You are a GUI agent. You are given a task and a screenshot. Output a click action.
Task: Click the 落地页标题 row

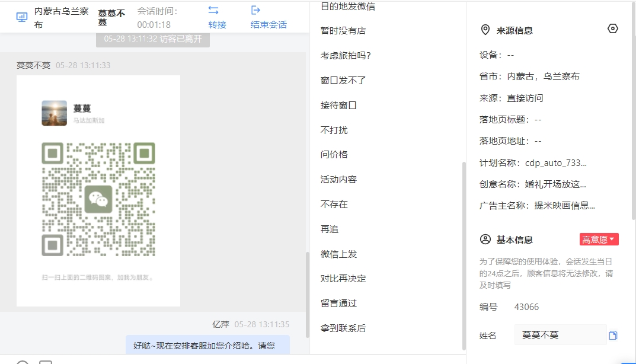[x=510, y=119]
